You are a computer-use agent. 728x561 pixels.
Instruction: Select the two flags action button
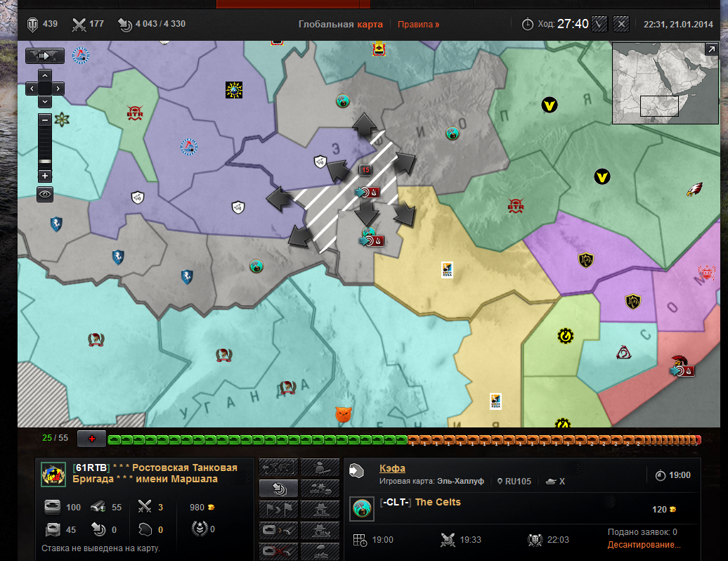pos(278,510)
